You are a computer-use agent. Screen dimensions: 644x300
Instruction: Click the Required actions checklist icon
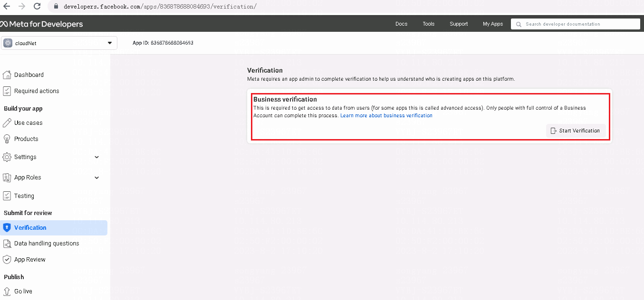pyautogui.click(x=7, y=91)
